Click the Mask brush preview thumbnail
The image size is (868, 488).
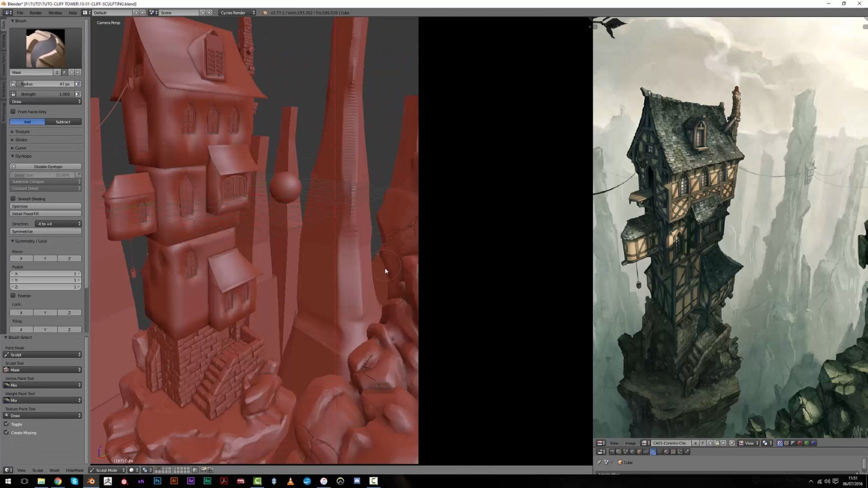pos(45,48)
